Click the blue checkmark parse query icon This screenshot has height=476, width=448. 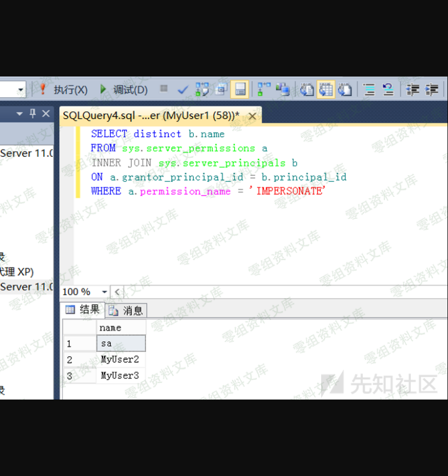coord(183,90)
